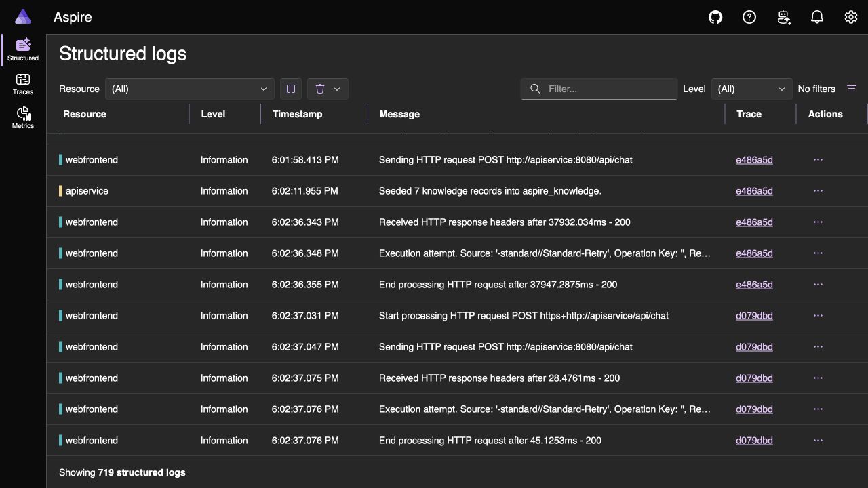
Task: Open trace d079dbd for 6:02:37.031 PM row
Action: tap(754, 316)
